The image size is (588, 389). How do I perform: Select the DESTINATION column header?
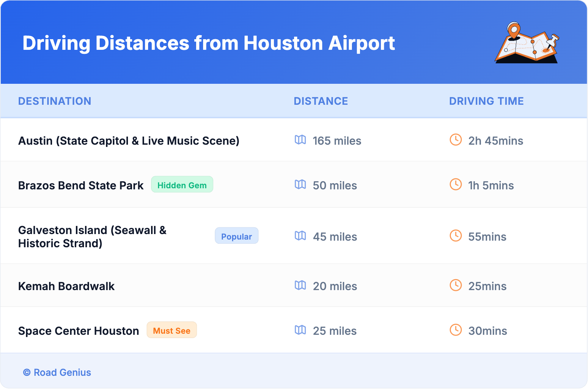(55, 101)
